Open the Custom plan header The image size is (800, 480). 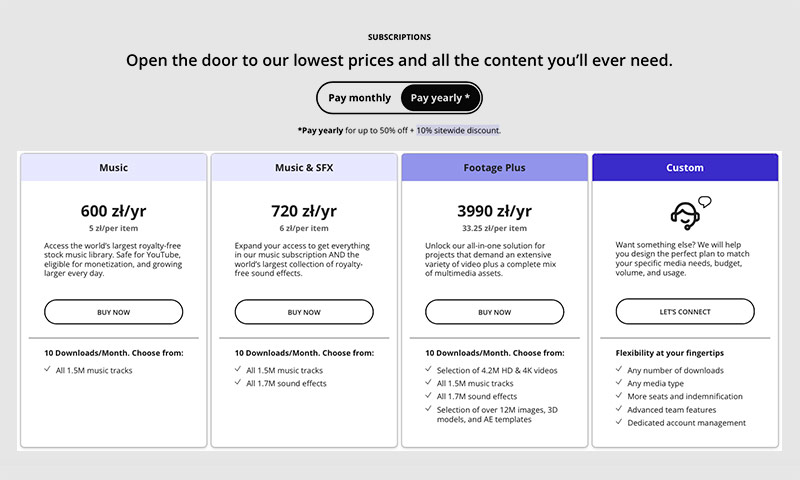[685, 168]
